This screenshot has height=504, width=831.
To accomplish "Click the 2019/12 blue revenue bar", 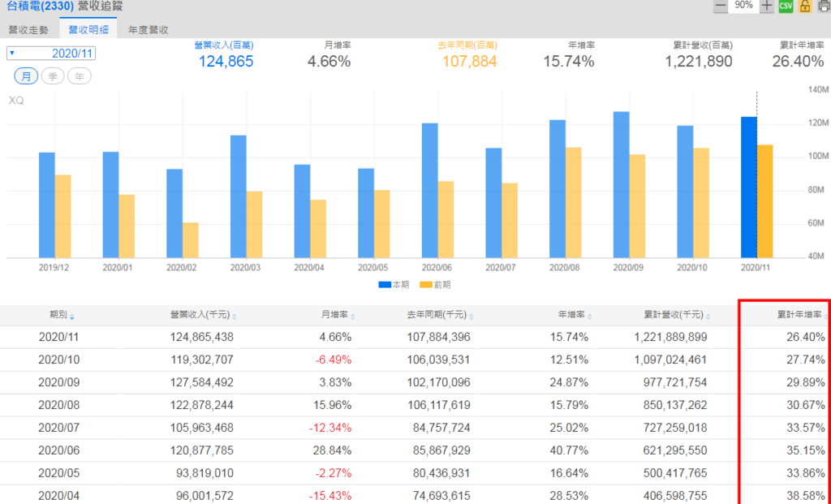I will 46,205.
